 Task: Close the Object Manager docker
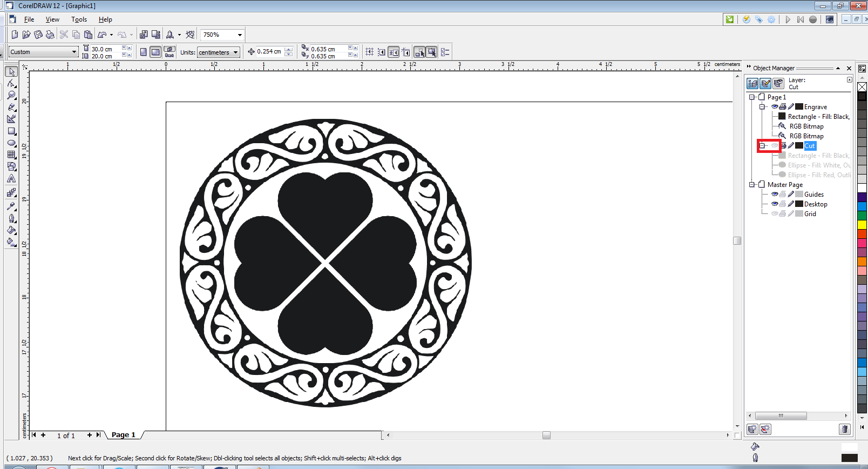pos(849,68)
